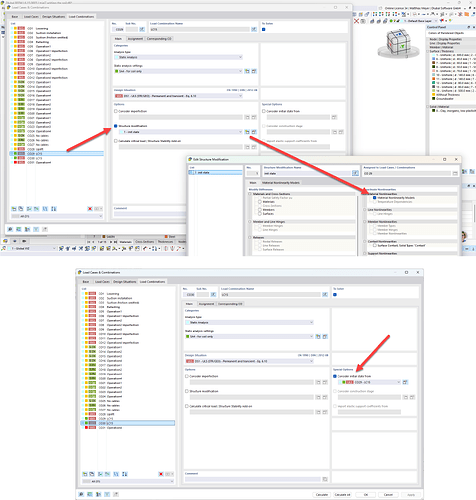The image size is (476, 500).
Task: Click edit name icon beside Load Combination Name field in upper dialog
Action: click(x=254, y=29)
